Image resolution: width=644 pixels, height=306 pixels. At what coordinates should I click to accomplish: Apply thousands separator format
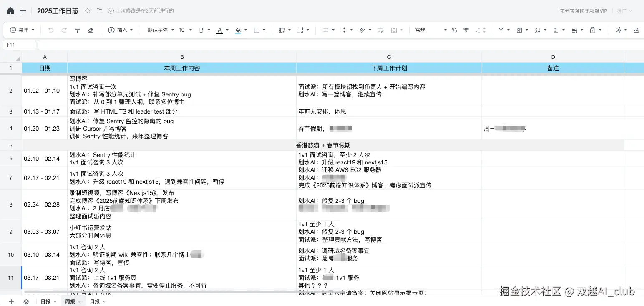pos(466,30)
